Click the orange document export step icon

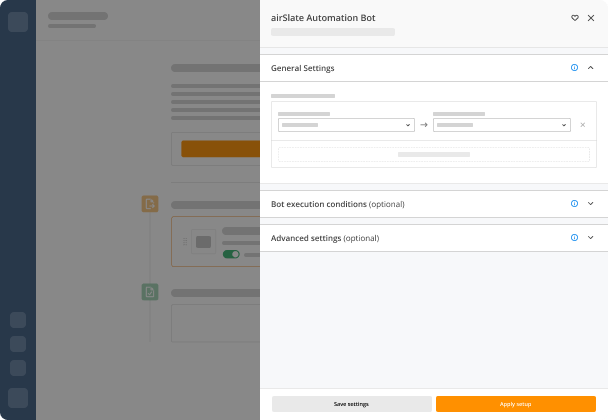click(150, 204)
